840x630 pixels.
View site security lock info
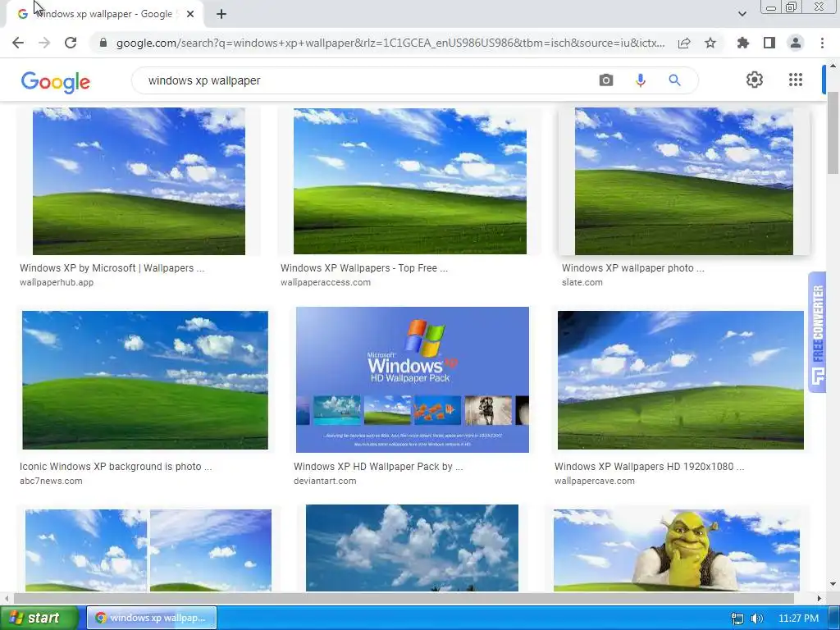tap(103, 43)
